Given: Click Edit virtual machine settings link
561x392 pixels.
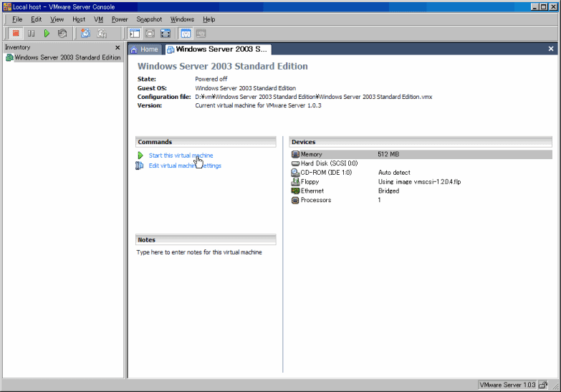Looking at the screenshot, I should (185, 166).
